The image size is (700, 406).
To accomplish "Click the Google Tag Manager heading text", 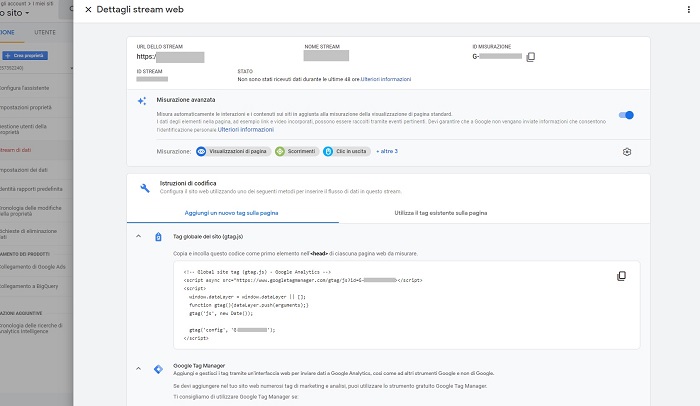I will click(199, 365).
